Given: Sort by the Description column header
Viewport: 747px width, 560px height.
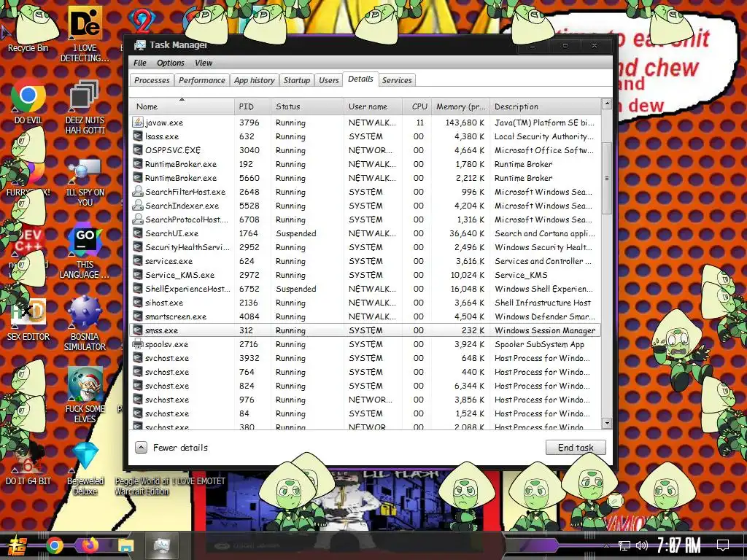Looking at the screenshot, I should coord(545,106).
